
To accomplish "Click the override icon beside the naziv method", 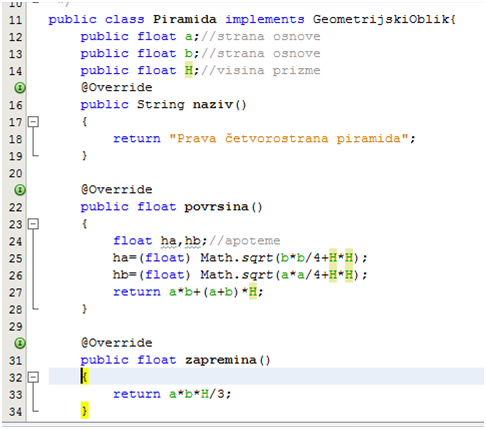I will (20, 88).
